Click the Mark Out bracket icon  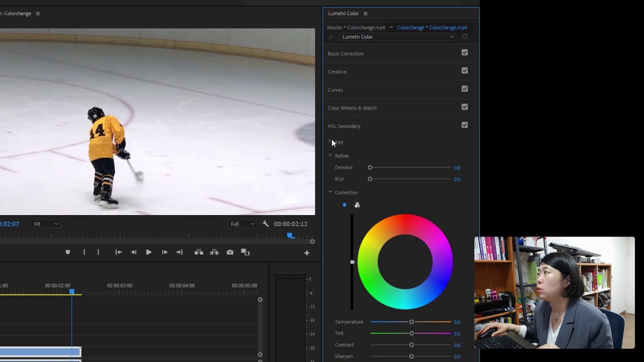tap(98, 252)
